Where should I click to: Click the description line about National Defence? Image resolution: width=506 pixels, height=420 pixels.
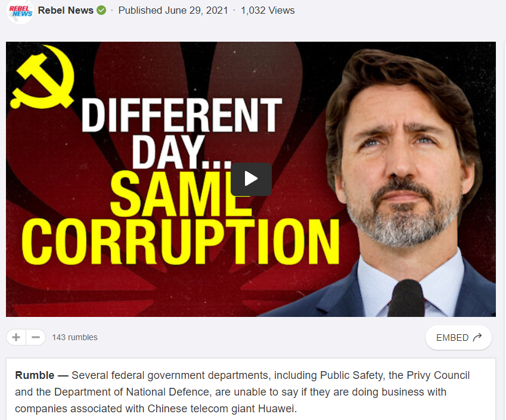click(x=231, y=392)
